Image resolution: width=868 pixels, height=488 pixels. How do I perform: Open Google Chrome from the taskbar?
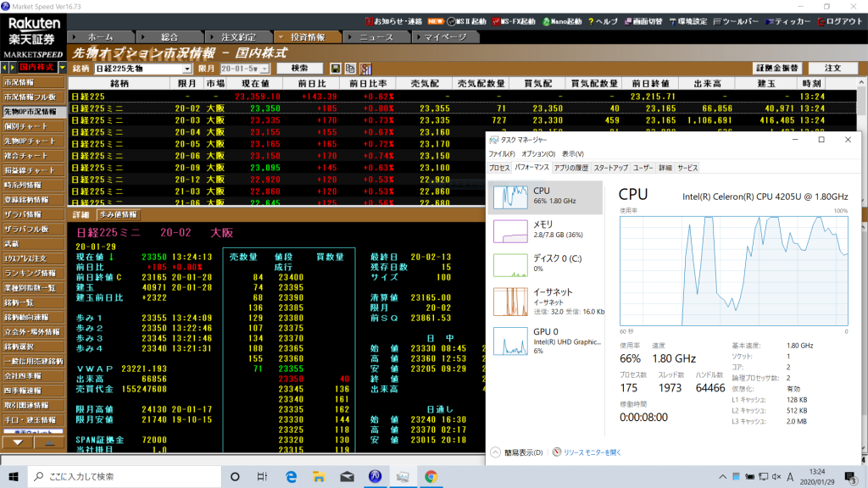431,476
